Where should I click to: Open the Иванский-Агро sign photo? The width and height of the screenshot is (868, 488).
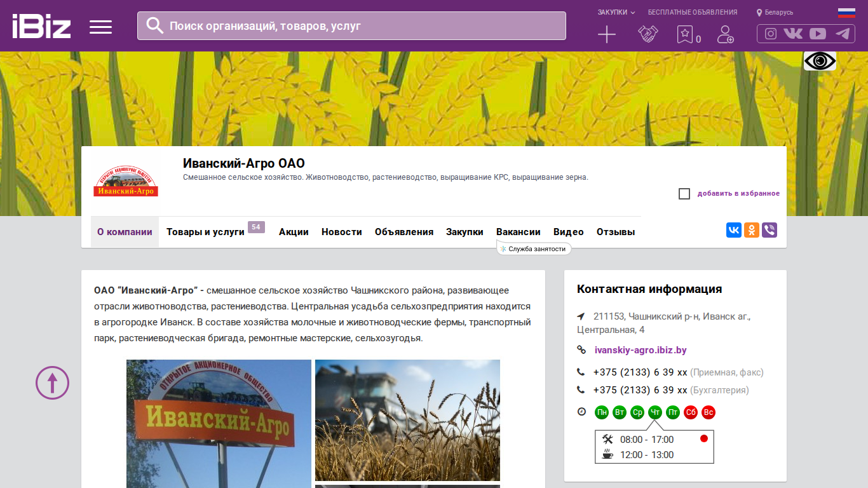click(x=219, y=424)
